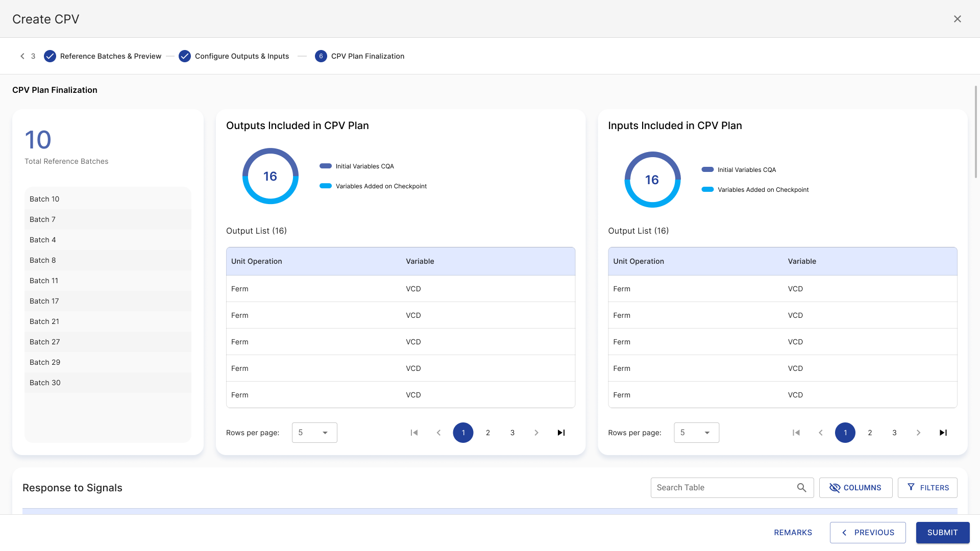This screenshot has width=980, height=551.
Task: Click Unit Operation header in Outputs table
Action: (x=256, y=261)
